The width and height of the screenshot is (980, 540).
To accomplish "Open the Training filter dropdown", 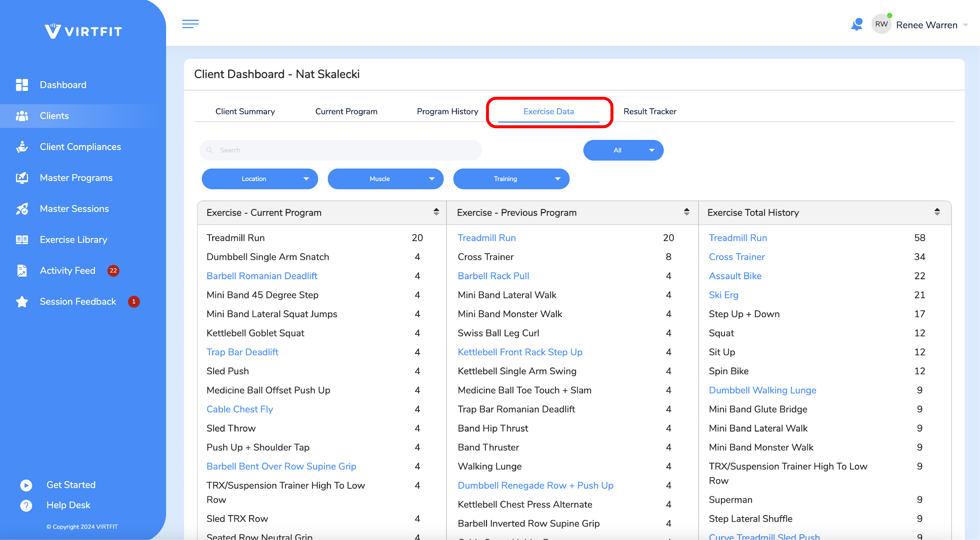I will pyautogui.click(x=511, y=179).
